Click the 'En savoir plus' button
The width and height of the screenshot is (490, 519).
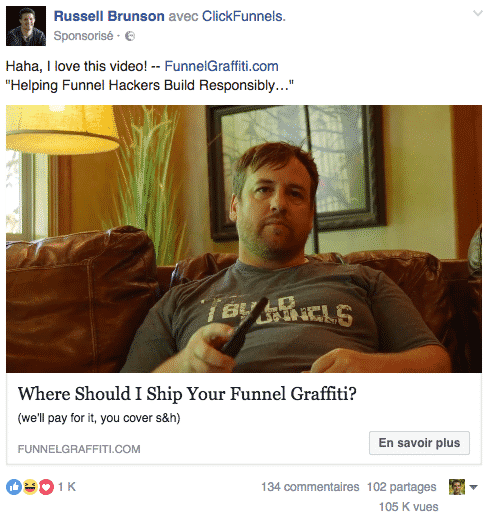point(419,443)
